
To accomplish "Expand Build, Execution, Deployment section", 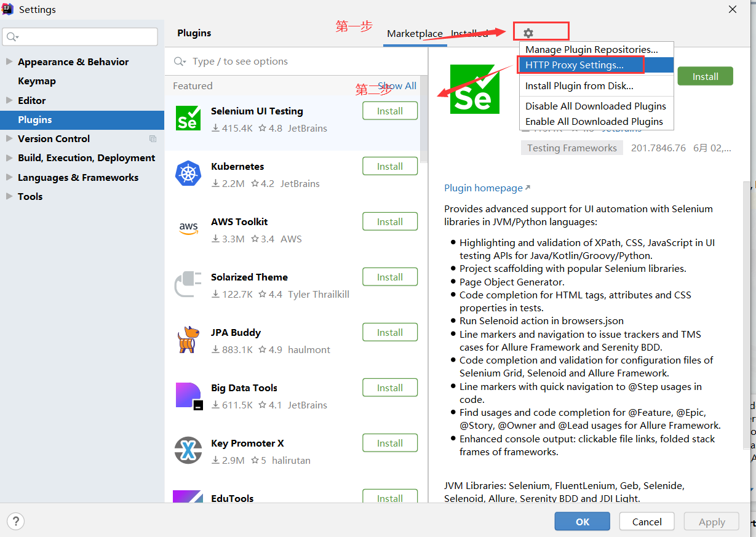I will point(9,157).
